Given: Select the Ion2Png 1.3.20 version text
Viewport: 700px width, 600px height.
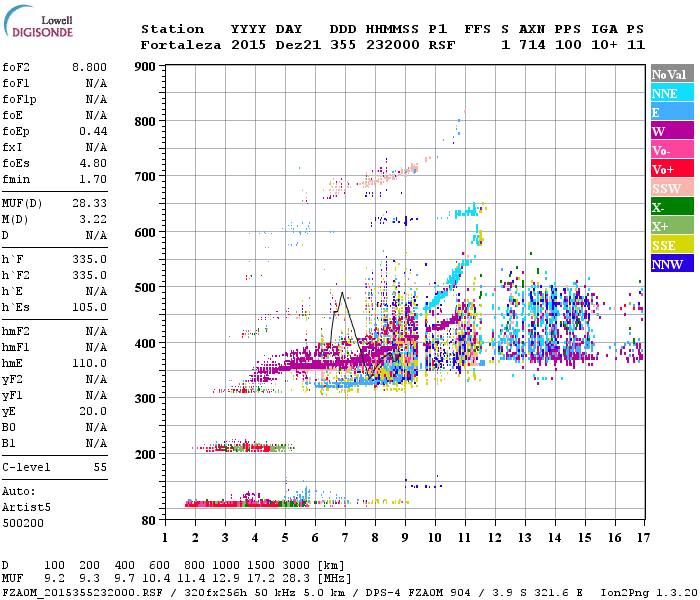Looking at the screenshot, I should tap(649, 592).
